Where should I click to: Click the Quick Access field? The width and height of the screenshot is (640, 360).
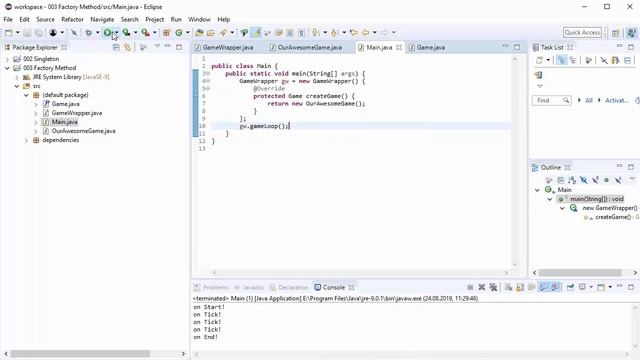[x=582, y=32]
